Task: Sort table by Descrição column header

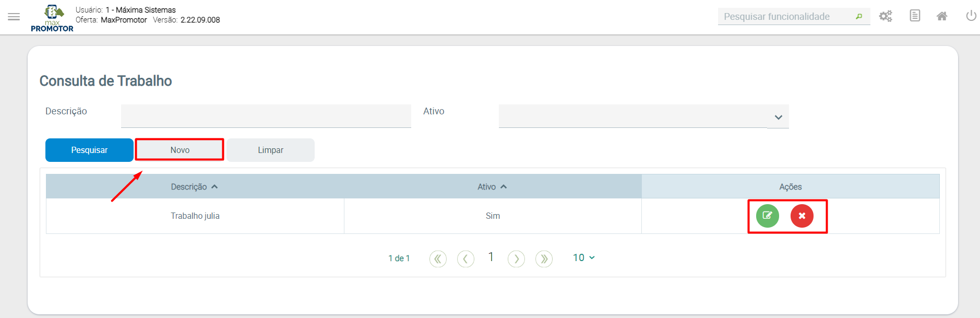Action: (195, 186)
